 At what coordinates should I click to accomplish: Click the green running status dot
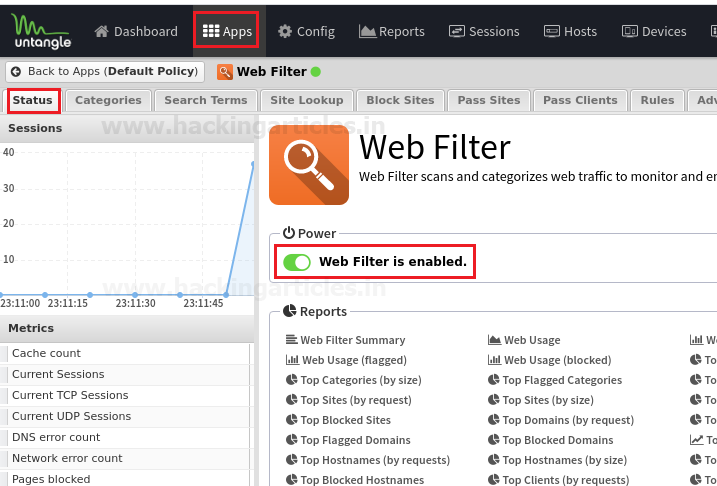[316, 72]
